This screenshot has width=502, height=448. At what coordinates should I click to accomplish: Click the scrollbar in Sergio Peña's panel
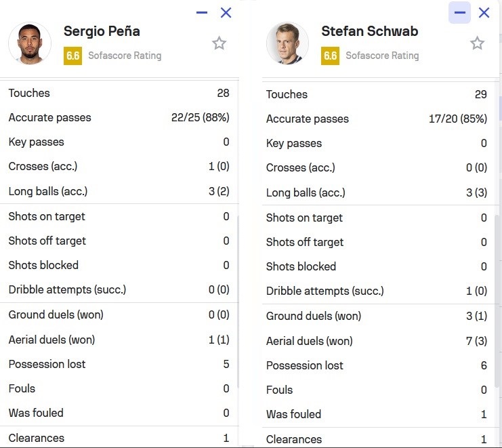[236, 298]
